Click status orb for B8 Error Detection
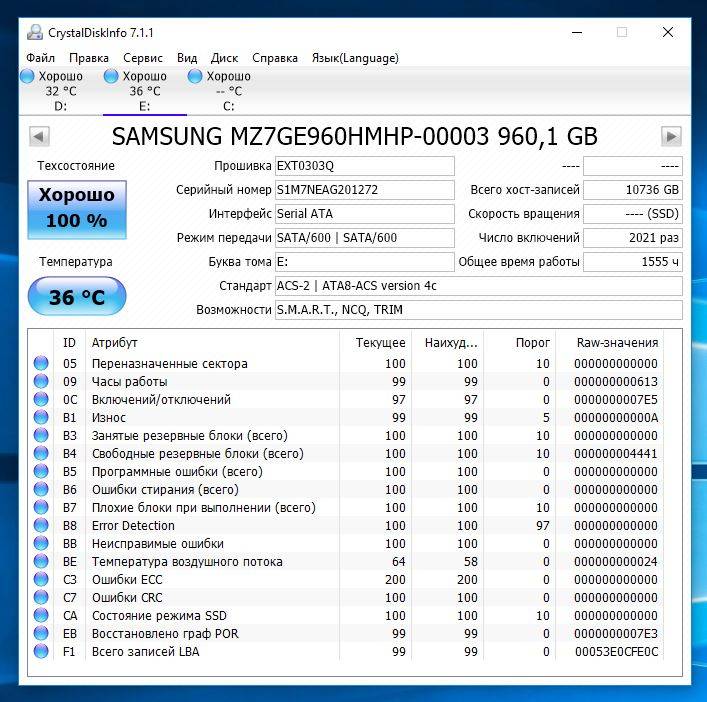This screenshot has width=707, height=702. (41, 525)
